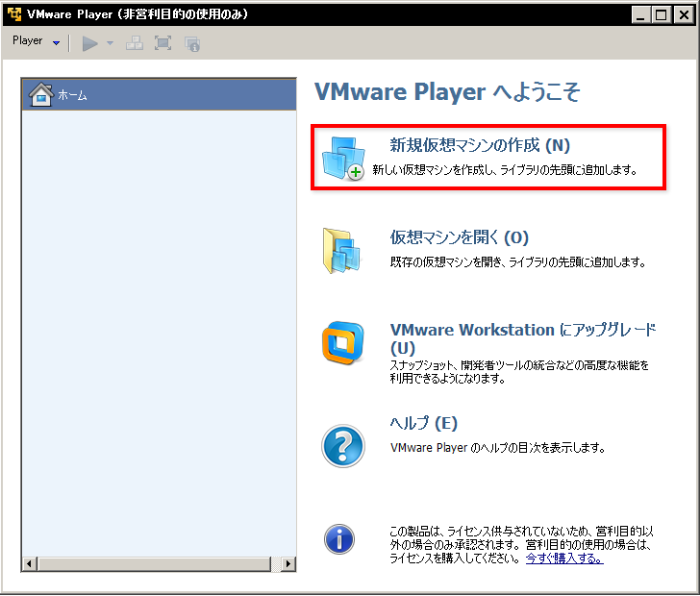Click the VMware Workstation logo icon
Viewport: 700px width, 596px height.
tap(343, 342)
